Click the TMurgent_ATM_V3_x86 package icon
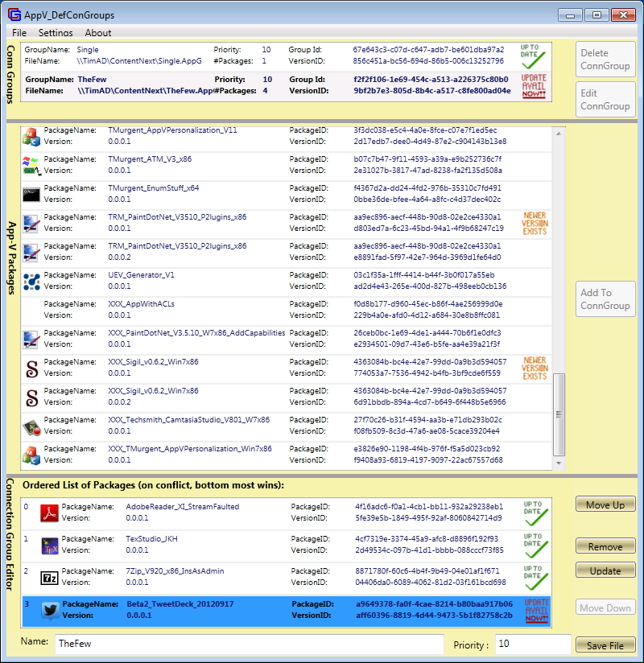Viewport: 644px width, 663px height. 31,166
